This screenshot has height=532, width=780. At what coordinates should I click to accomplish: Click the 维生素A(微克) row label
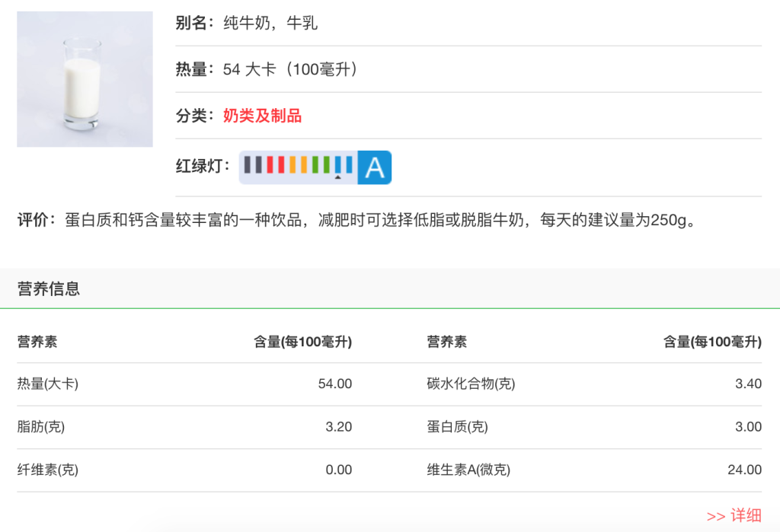pos(468,470)
